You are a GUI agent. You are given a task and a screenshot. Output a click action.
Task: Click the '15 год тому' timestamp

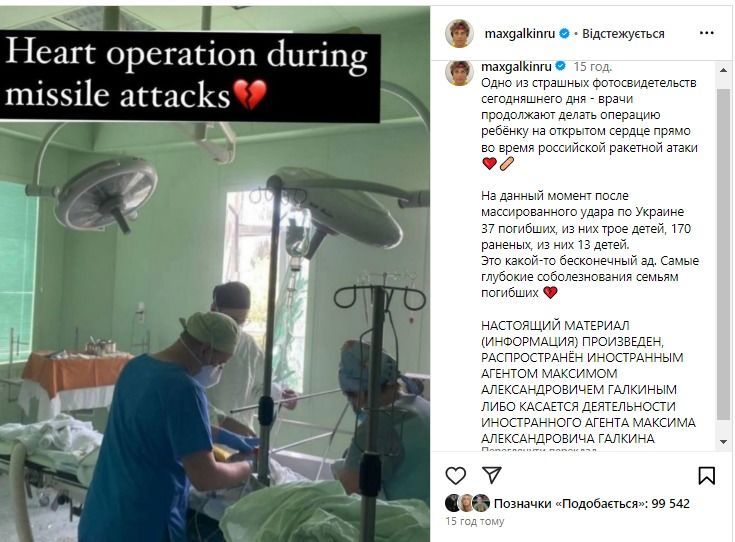pyautogui.click(x=475, y=521)
